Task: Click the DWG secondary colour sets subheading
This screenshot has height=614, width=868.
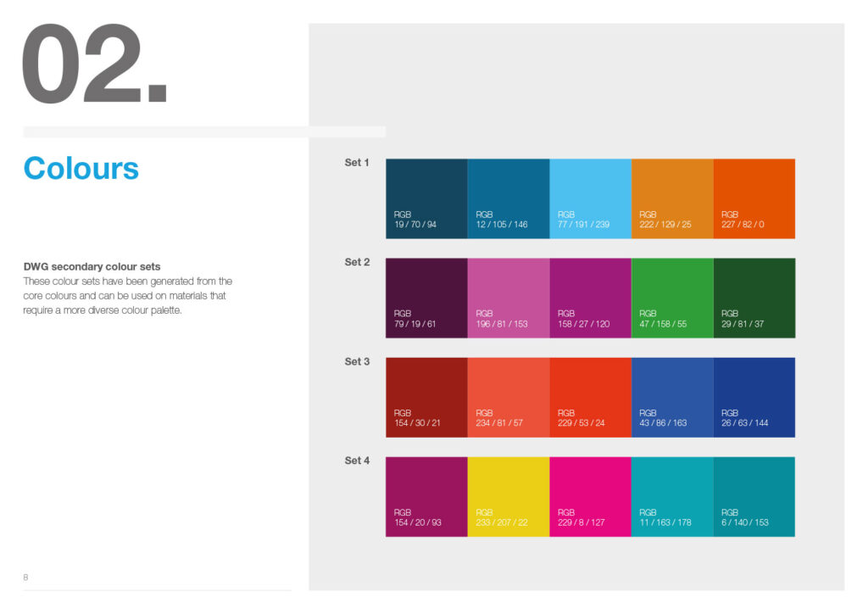Action: point(92,267)
